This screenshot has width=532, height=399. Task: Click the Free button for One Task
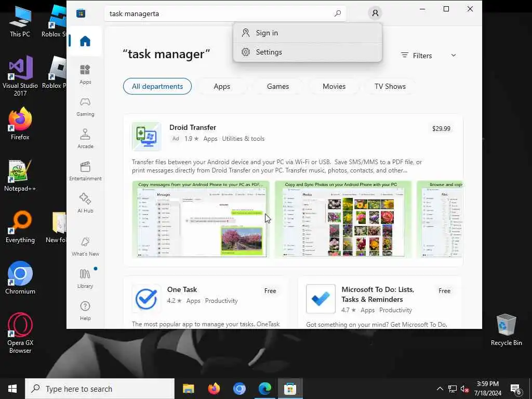pyautogui.click(x=270, y=291)
